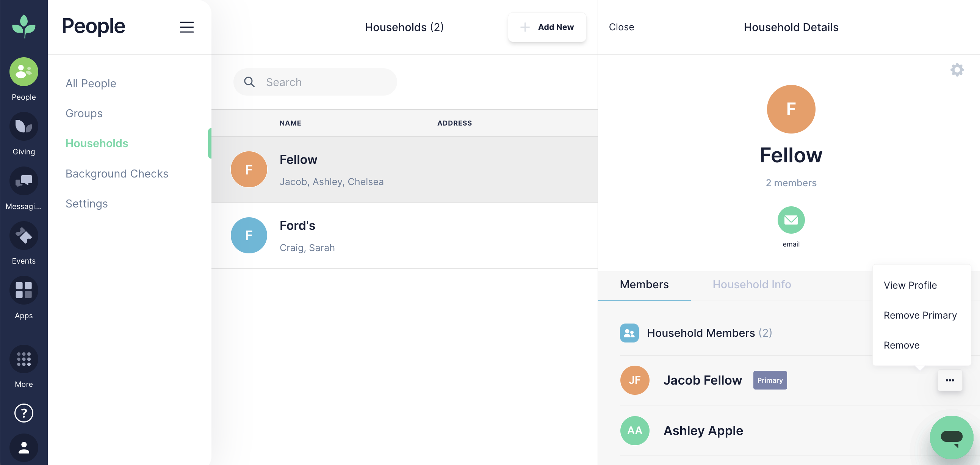Open the Apps grid icon
980x465 pixels.
click(x=23, y=291)
